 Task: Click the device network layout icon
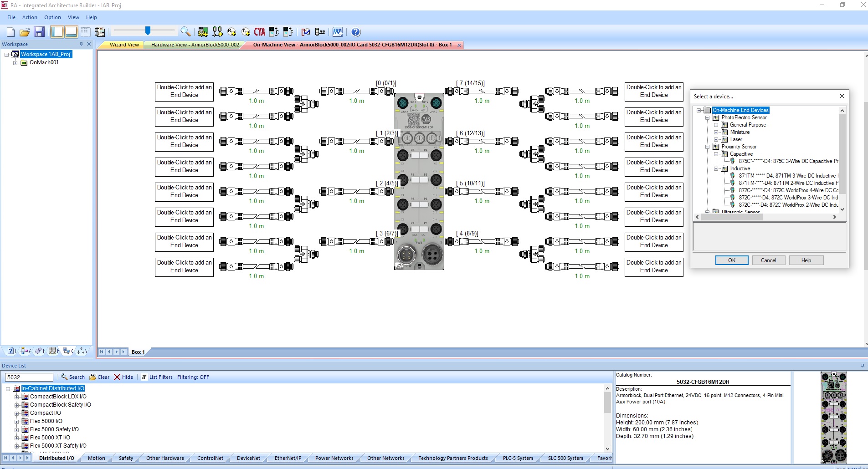tap(320, 32)
